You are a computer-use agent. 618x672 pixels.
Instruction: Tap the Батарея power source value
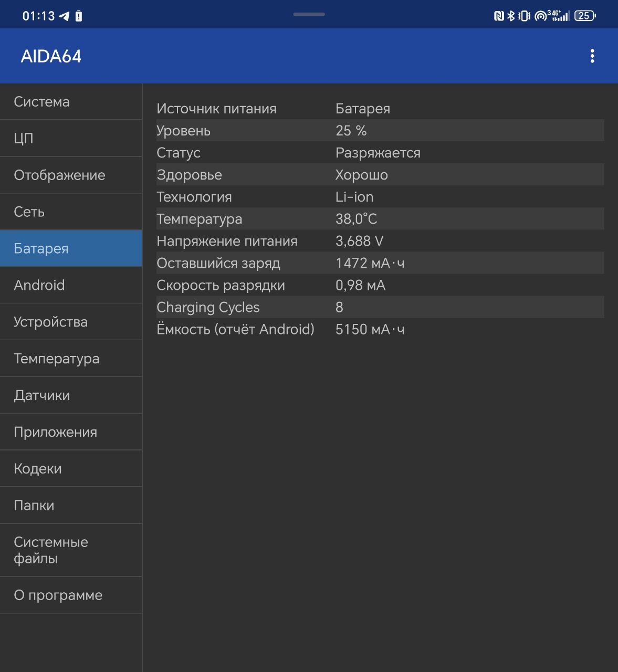[x=363, y=109]
